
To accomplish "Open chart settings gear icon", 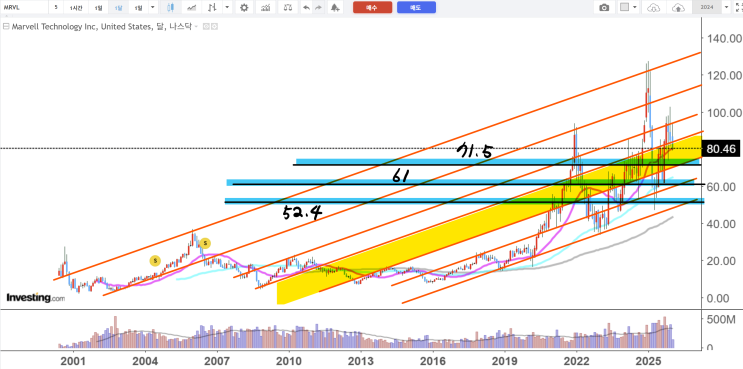I will pos(244,8).
